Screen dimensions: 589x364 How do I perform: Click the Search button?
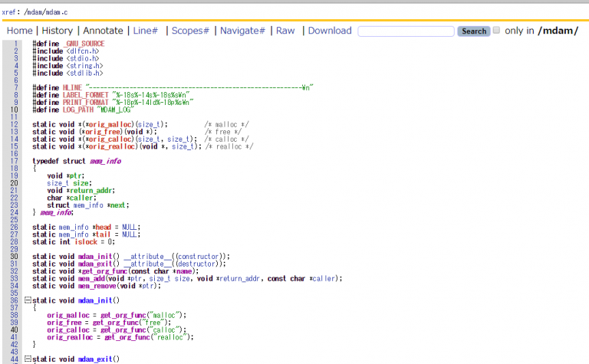tap(473, 31)
